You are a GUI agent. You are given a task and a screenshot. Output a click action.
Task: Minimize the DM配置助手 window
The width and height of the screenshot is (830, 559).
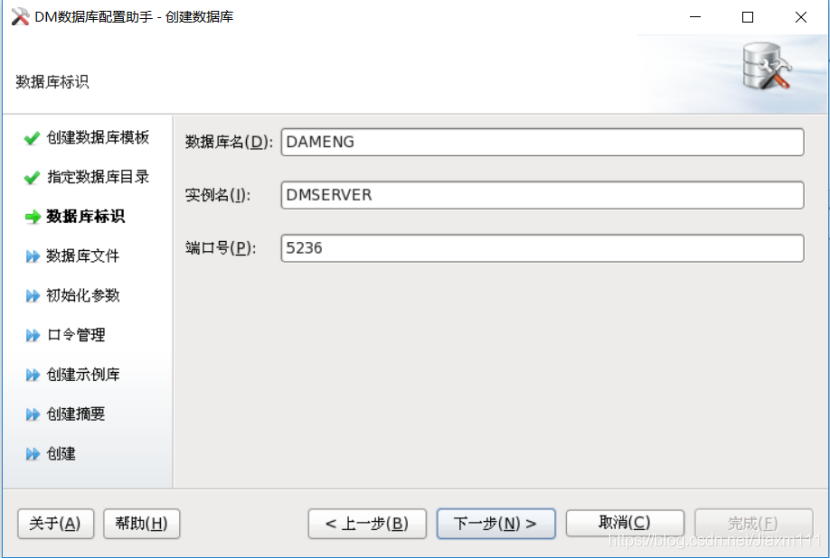695,17
